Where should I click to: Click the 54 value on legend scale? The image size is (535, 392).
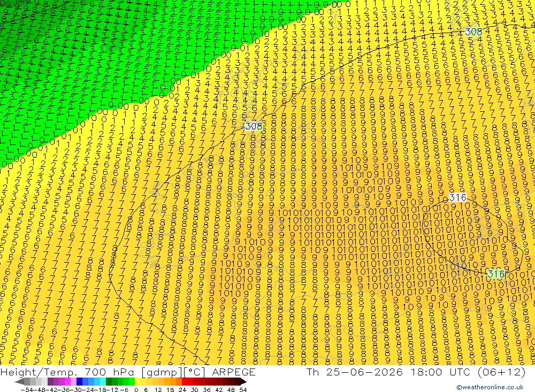coord(243,390)
